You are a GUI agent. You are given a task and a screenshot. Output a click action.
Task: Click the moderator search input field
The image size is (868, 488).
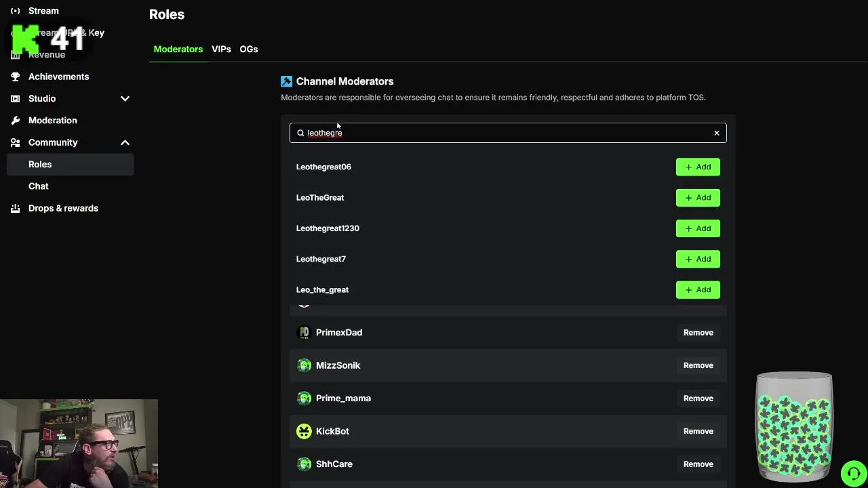[509, 133]
